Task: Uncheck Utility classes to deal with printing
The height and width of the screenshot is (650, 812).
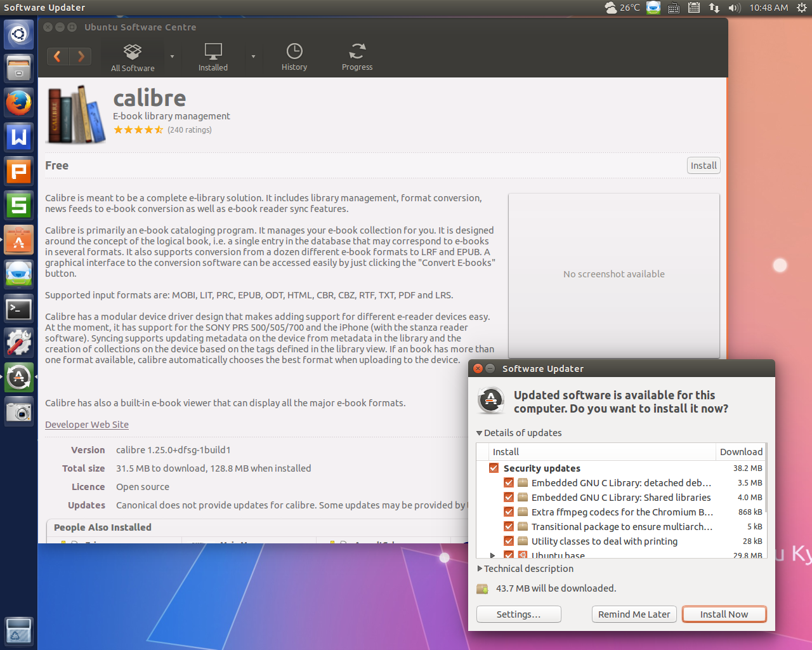Action: tap(509, 541)
